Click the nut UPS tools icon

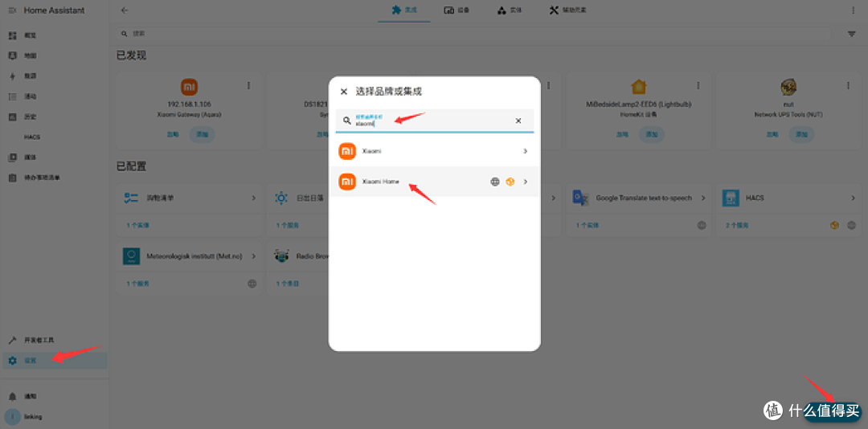(x=789, y=87)
